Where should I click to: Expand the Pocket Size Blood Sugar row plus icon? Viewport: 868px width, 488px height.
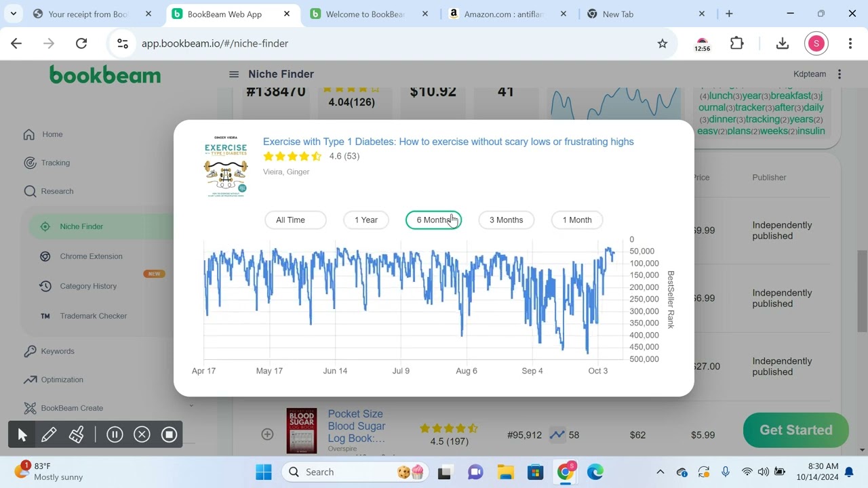[267, 434]
